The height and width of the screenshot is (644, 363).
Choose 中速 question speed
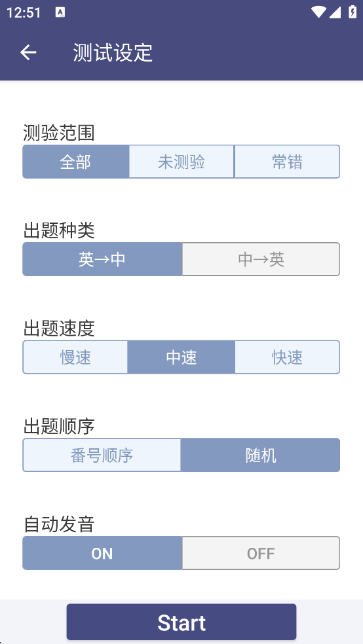coord(181,357)
